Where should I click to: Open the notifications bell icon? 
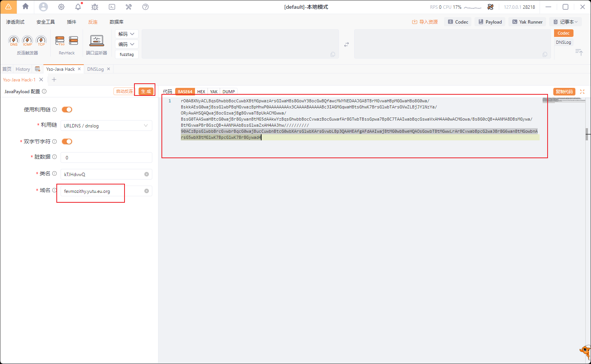[78, 7]
